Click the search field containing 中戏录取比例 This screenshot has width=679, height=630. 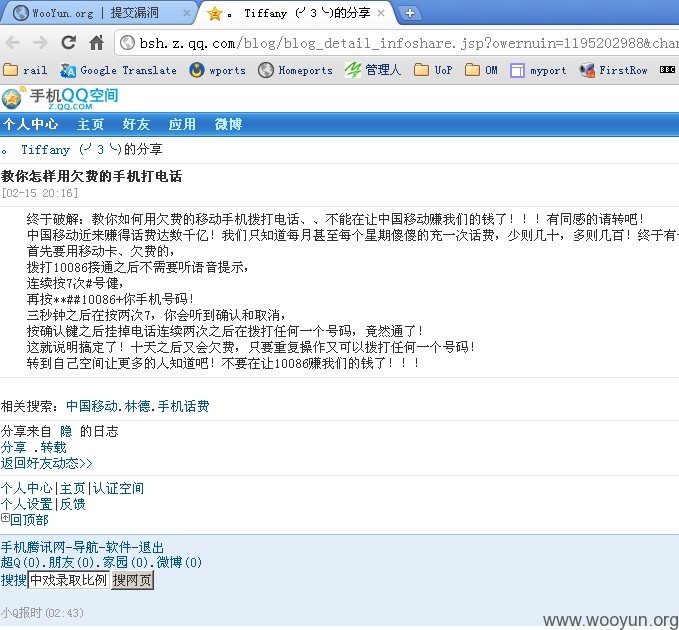pos(68,580)
